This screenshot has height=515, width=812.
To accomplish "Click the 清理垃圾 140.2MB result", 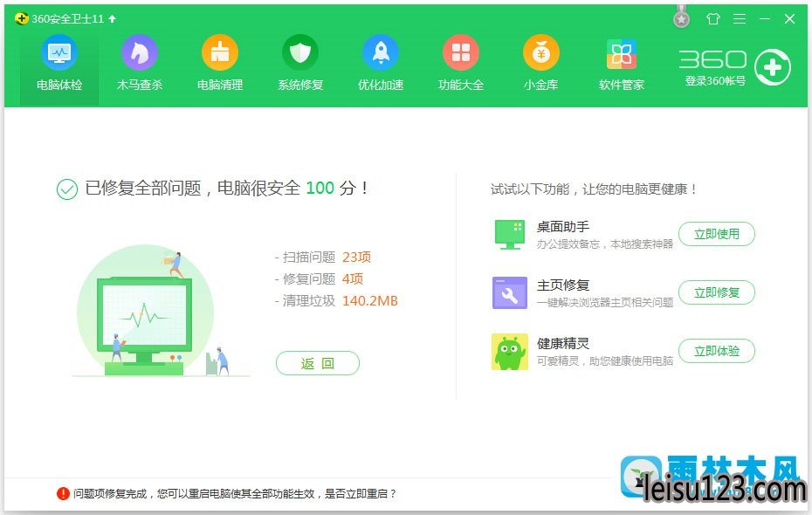I will 336,301.
